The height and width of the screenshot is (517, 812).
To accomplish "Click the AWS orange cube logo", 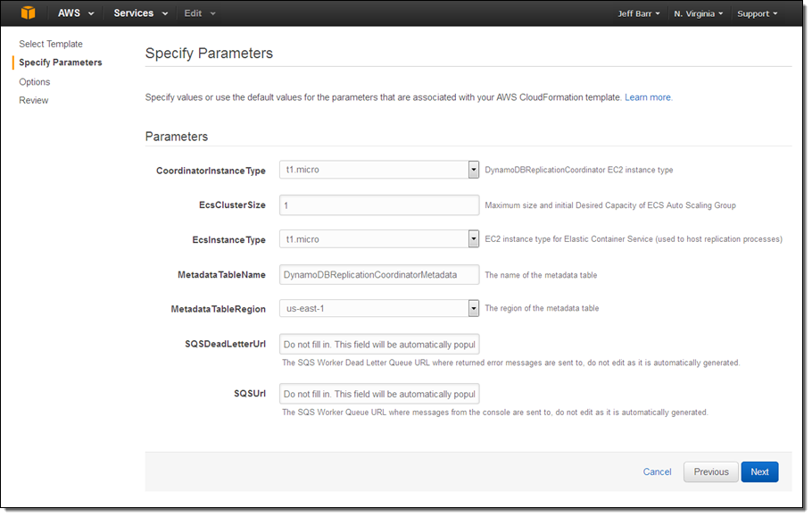I will coord(29,13).
